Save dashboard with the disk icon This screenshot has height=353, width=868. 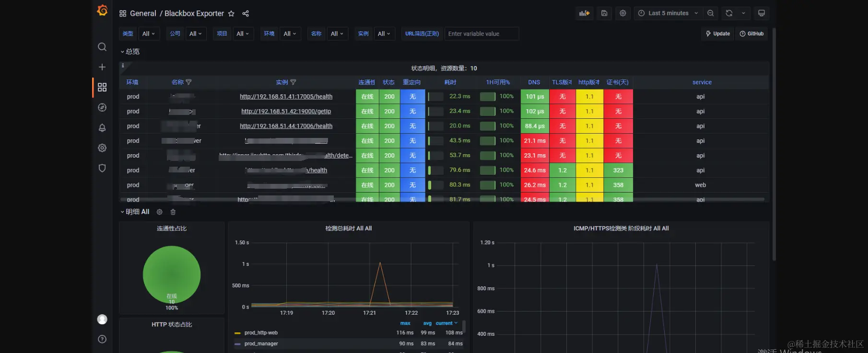604,13
